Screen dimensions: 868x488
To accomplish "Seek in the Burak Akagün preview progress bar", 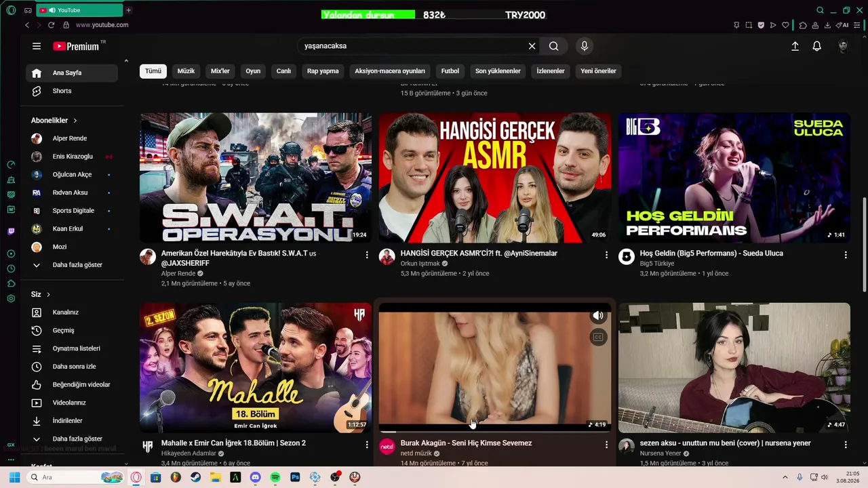I will [x=495, y=431].
